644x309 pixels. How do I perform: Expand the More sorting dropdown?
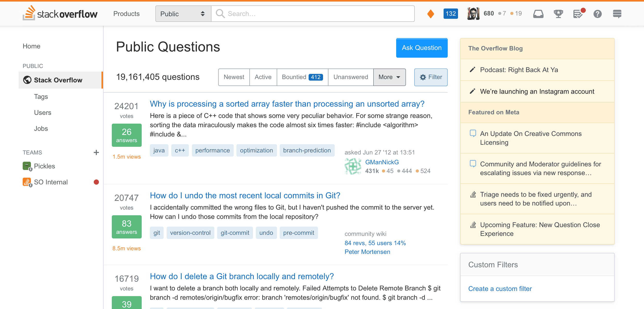pos(389,77)
